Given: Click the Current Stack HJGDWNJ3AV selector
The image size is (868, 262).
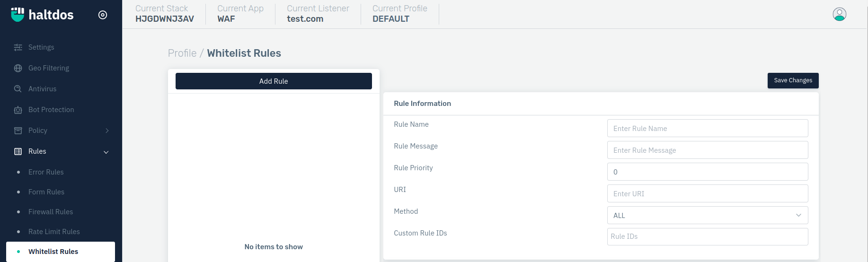Looking at the screenshot, I should tap(164, 14).
